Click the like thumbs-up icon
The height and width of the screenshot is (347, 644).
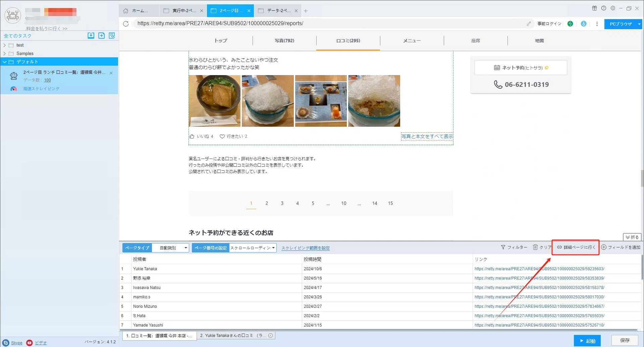192,136
